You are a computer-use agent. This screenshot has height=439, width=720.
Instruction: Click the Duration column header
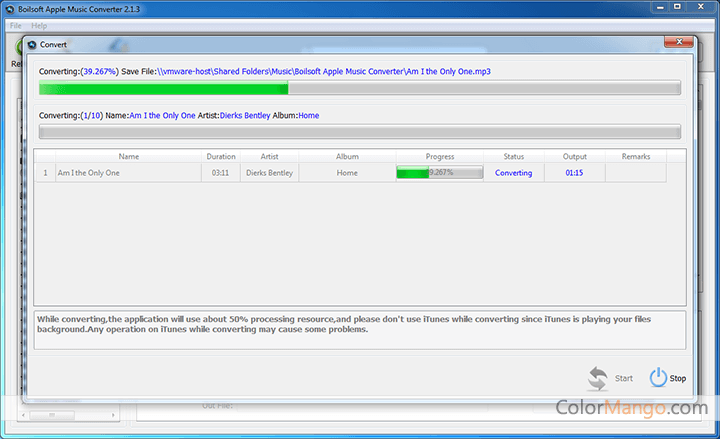tap(221, 156)
